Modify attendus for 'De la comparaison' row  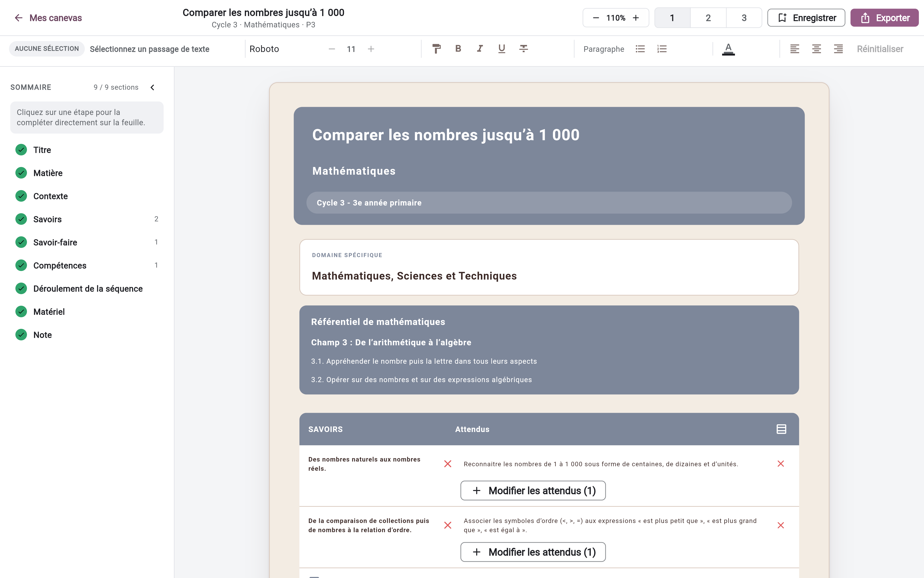[x=533, y=552]
